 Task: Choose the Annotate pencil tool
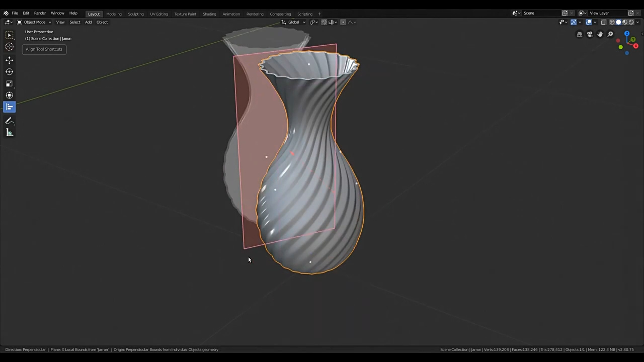click(9, 121)
